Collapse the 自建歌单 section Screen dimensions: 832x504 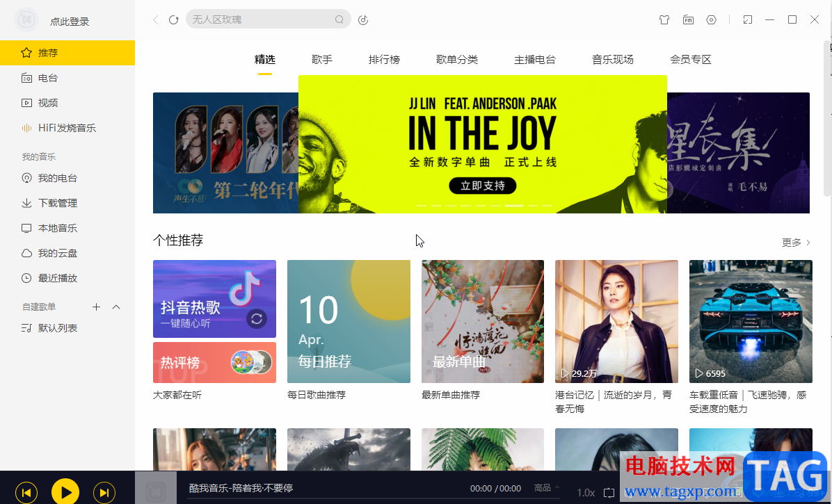pos(116,307)
